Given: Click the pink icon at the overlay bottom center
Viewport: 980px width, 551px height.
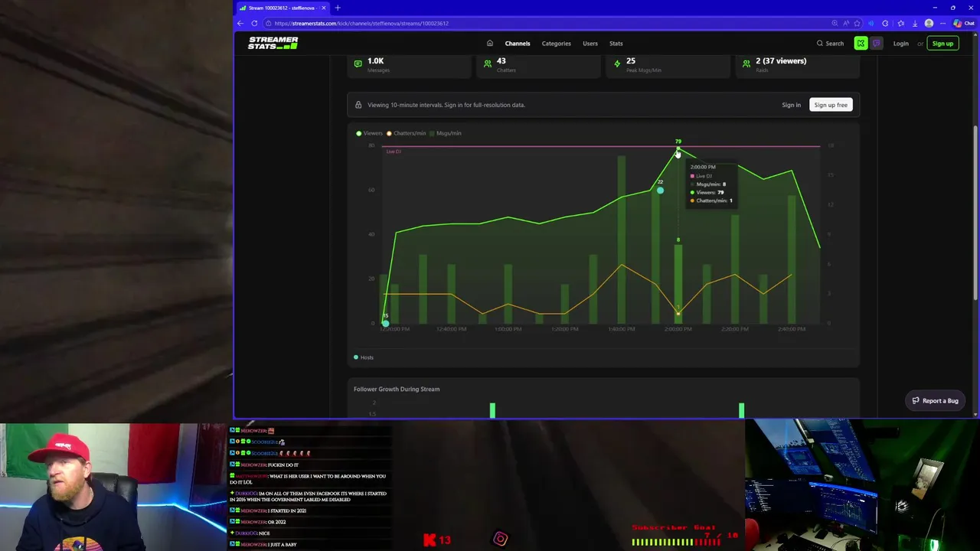Looking at the screenshot, I should coord(500,540).
